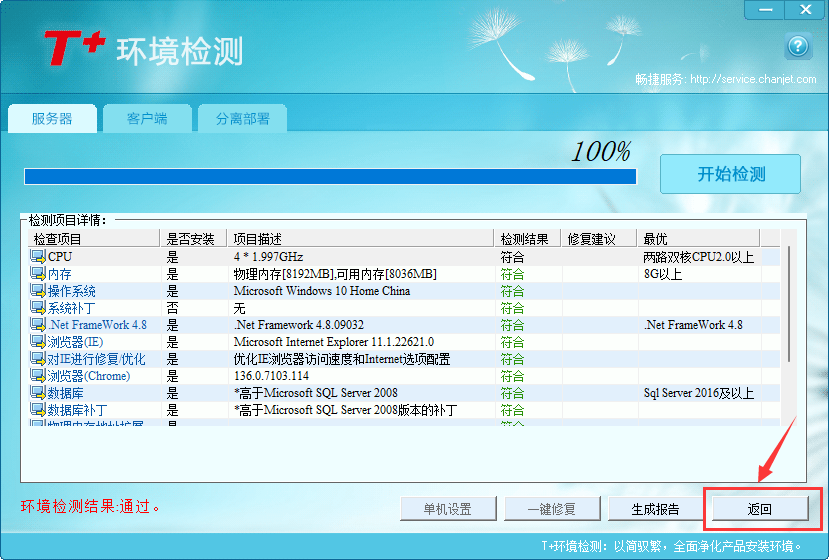Switch to the 服务器 tab
This screenshot has height=560, width=829.
[x=52, y=118]
